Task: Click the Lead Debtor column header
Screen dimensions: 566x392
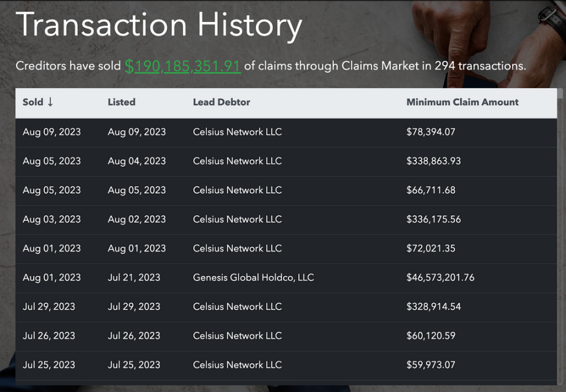Action: tap(222, 102)
